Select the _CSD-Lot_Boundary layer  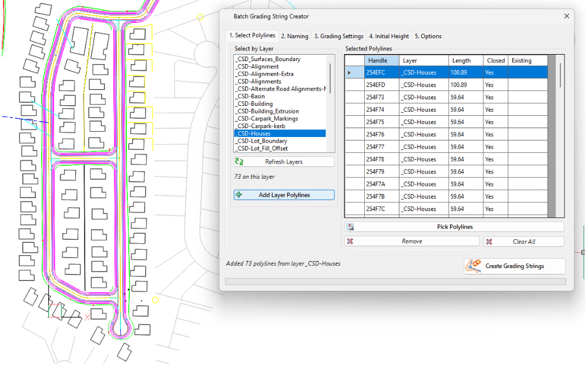[280, 141]
